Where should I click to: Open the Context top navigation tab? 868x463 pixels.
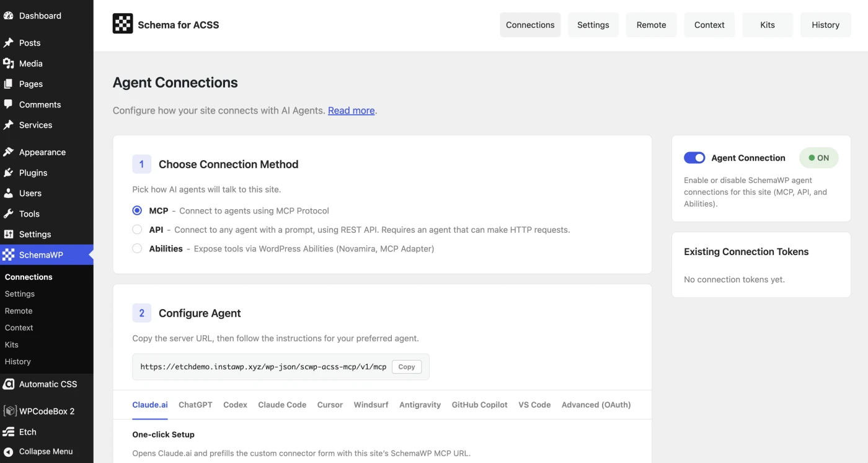tap(709, 25)
